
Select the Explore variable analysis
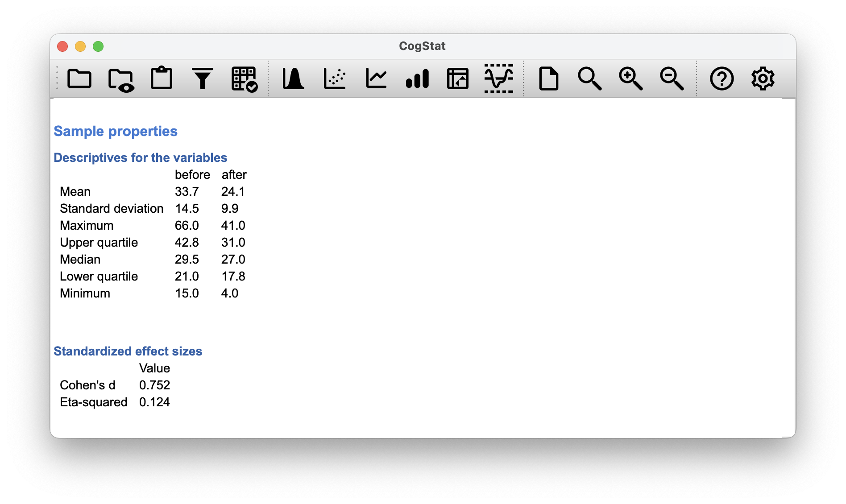coord(294,78)
